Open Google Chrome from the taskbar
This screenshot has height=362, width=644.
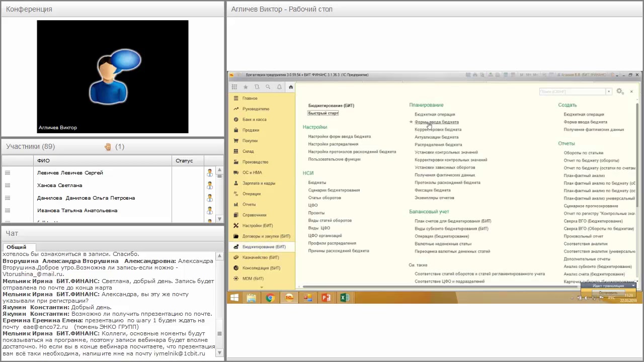[270, 298]
